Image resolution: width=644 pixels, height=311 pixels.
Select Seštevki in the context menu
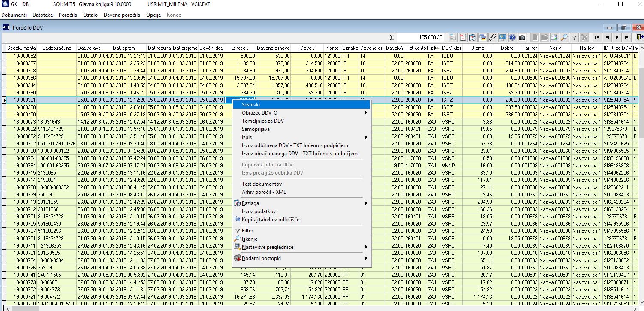[301, 104]
